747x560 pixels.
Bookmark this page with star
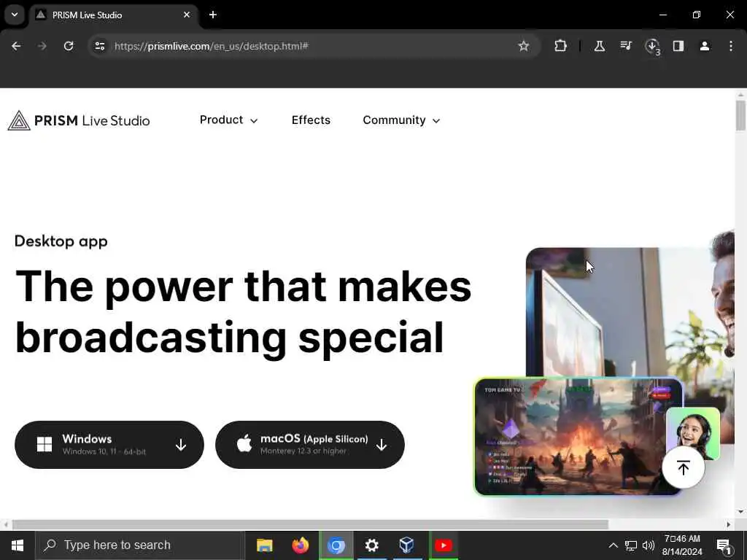click(524, 46)
